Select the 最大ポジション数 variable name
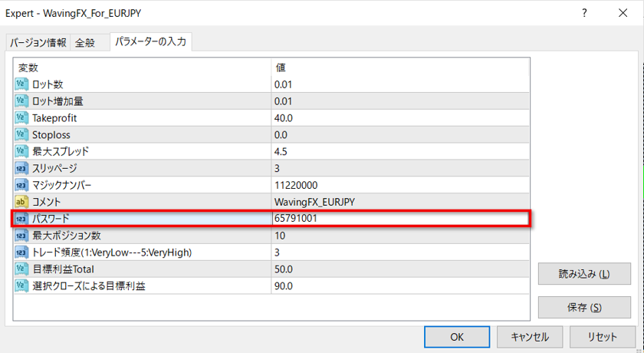Screen dimensions: 644x353 [67, 236]
